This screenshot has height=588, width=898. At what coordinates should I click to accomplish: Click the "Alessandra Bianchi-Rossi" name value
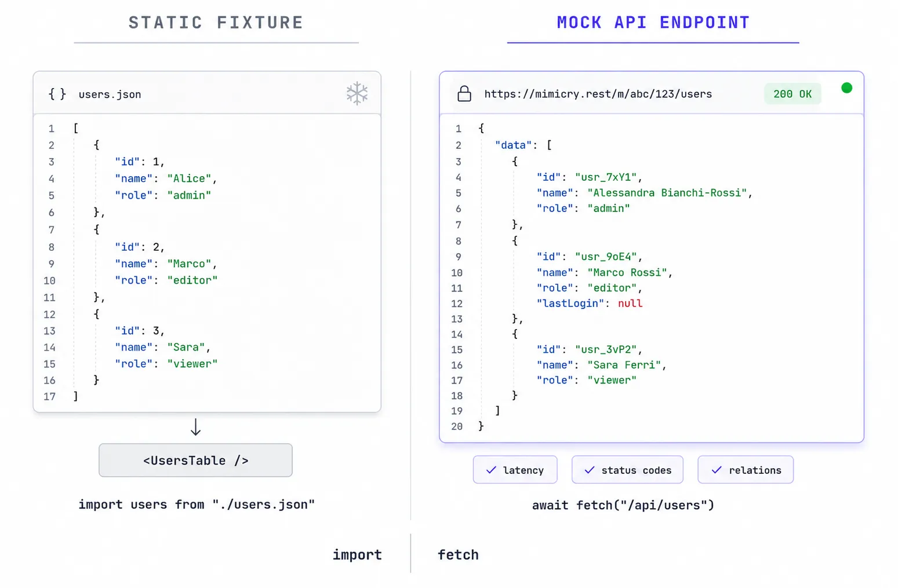[667, 193]
